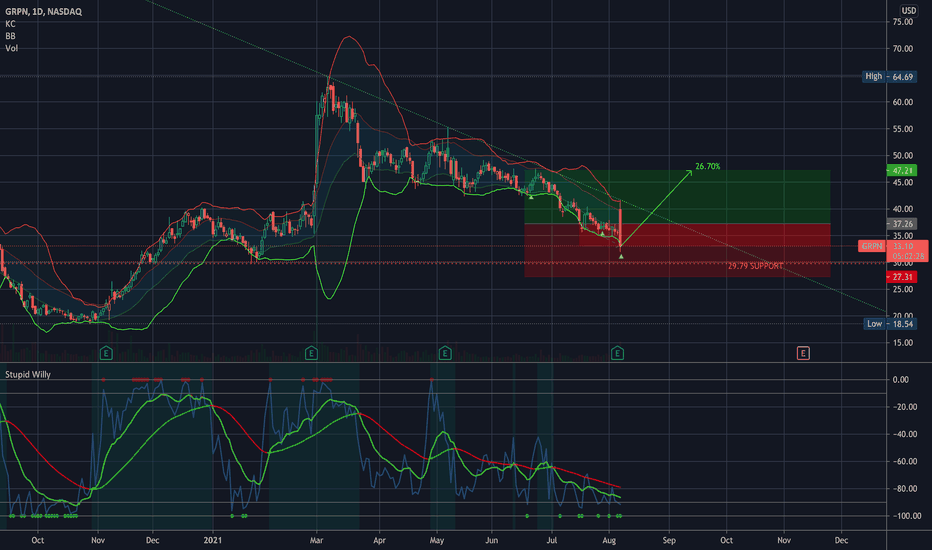
Task: Select the 29.79 SUPPORT line text
Action: pos(755,266)
